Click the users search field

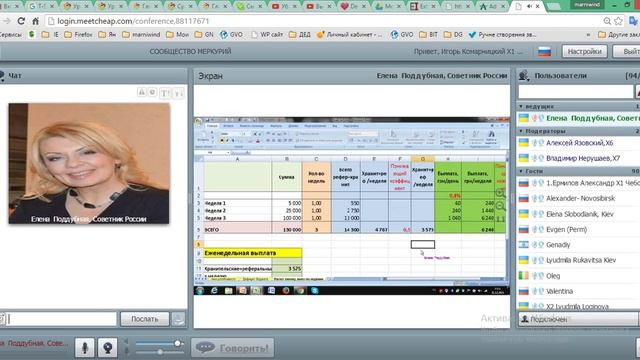pos(576,91)
